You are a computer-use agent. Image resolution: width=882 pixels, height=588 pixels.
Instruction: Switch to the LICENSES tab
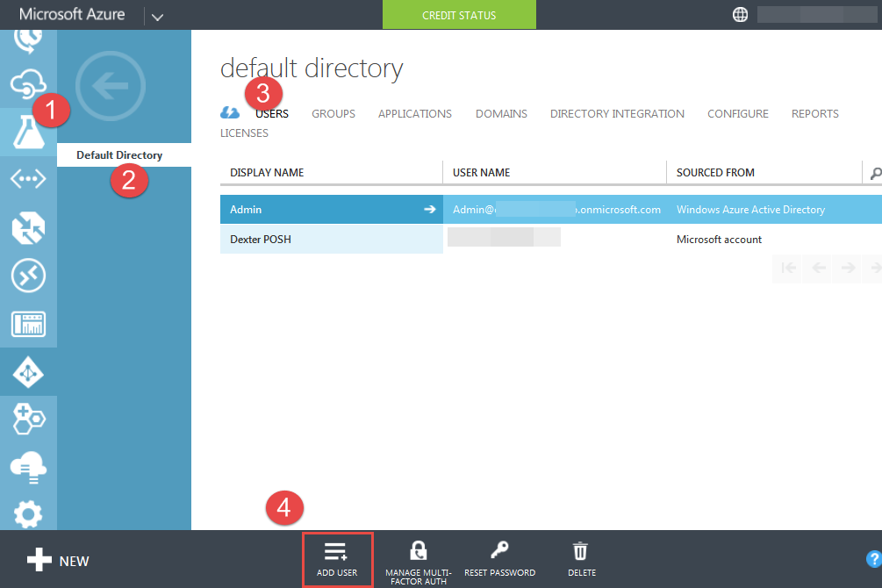coord(244,133)
